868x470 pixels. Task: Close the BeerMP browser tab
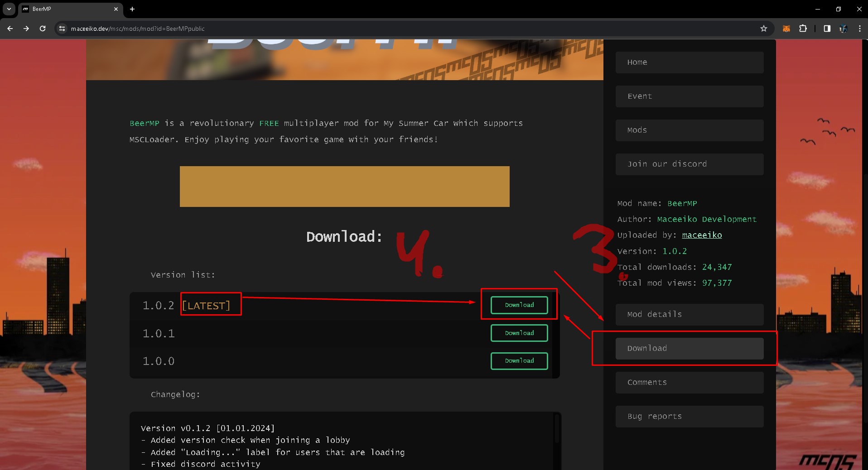(x=116, y=9)
